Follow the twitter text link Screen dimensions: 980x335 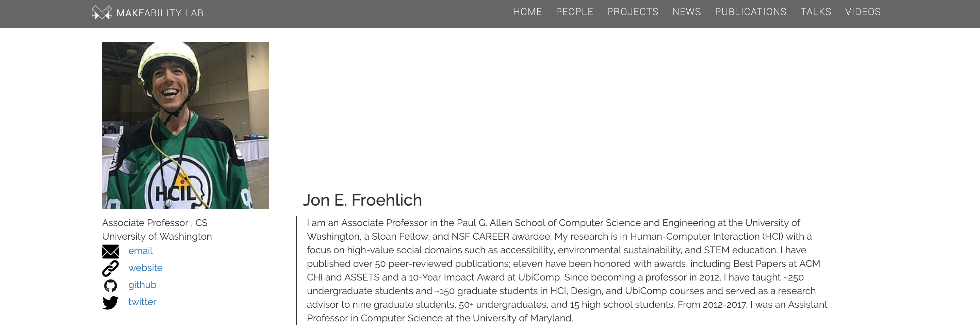pos(142,302)
